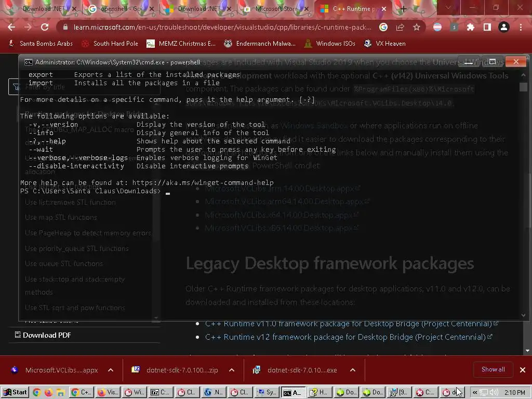
Task: View site information via the lock icon
Action: coord(65,27)
